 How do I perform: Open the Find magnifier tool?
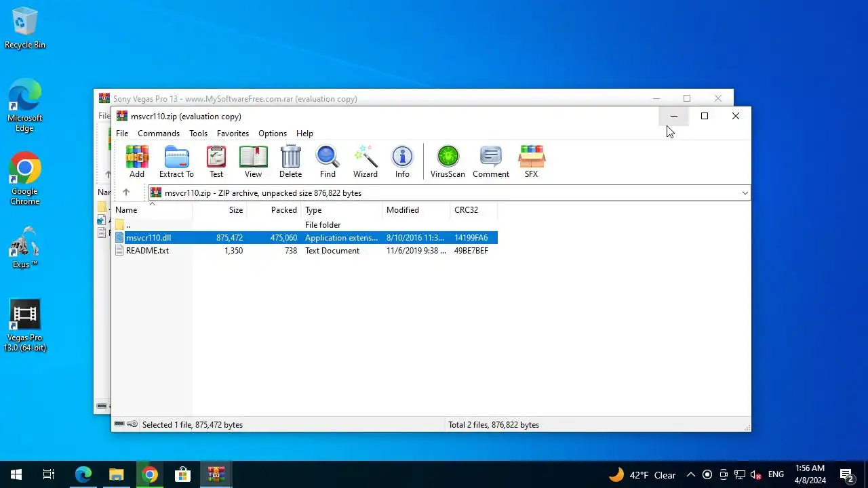[328, 162]
